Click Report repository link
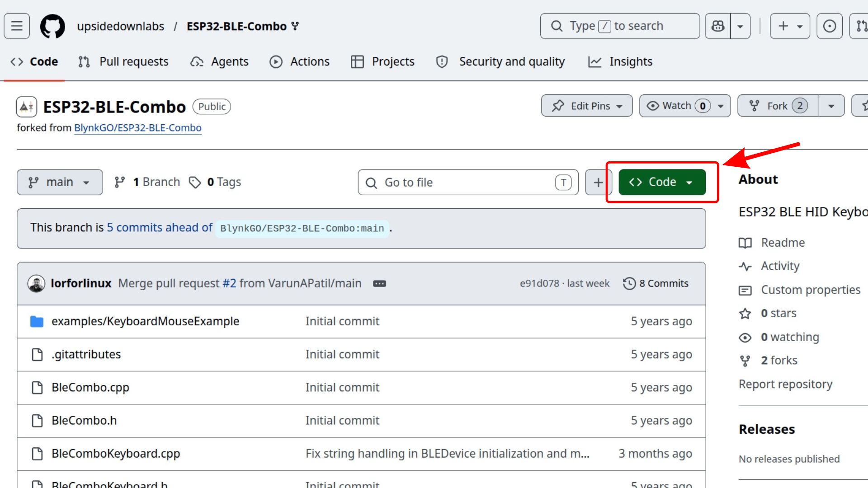 pos(786,384)
